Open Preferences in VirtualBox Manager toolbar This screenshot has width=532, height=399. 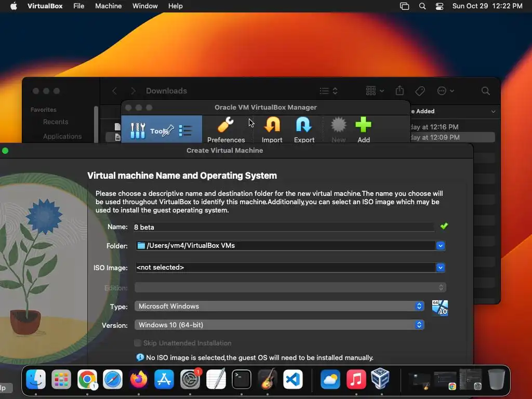[226, 129]
